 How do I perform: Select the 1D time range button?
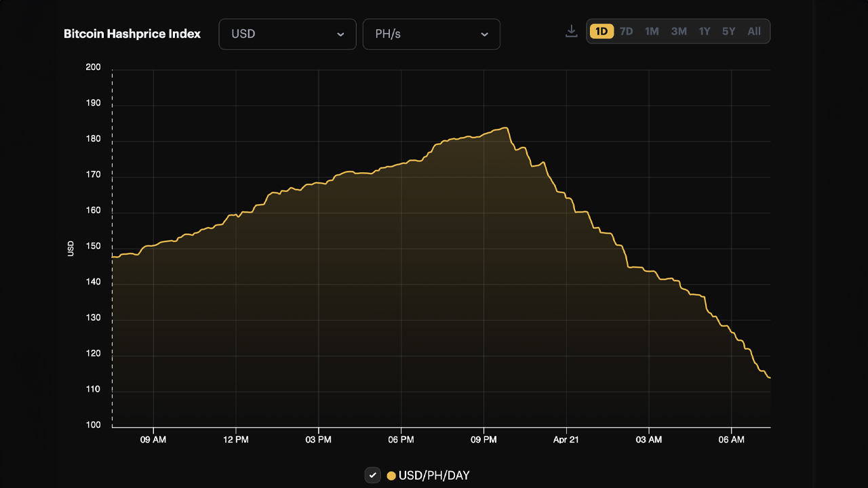pyautogui.click(x=601, y=30)
